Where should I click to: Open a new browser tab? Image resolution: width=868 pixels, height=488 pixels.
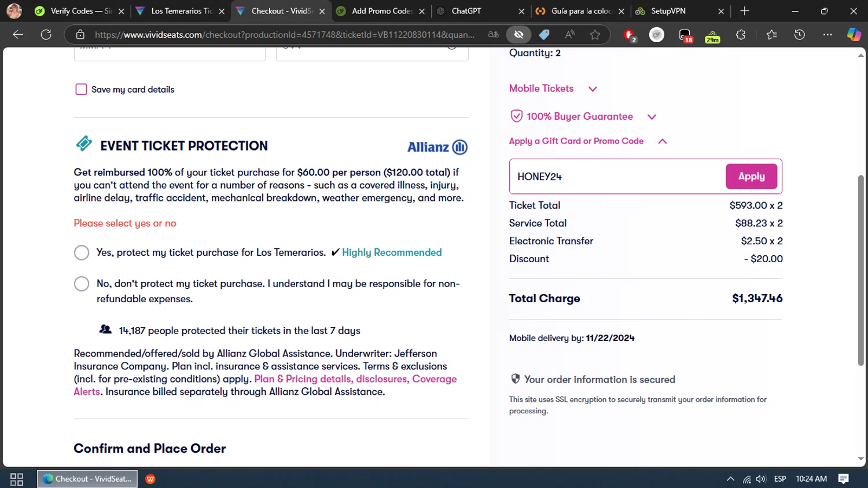745,11
